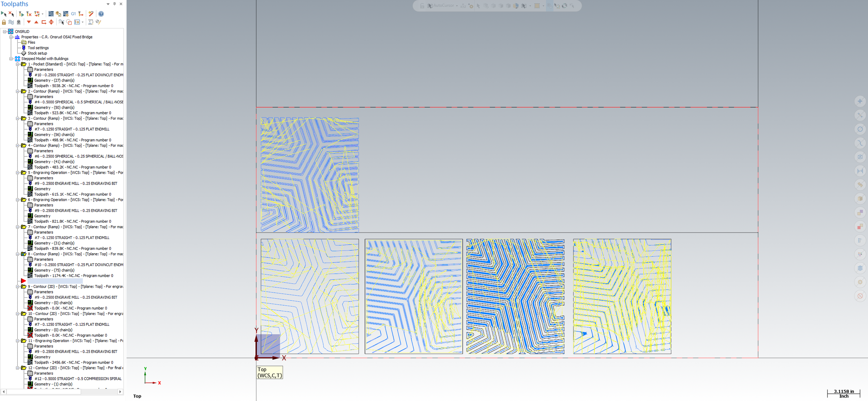Select Geometry (75) chains of operation 8

[54, 270]
